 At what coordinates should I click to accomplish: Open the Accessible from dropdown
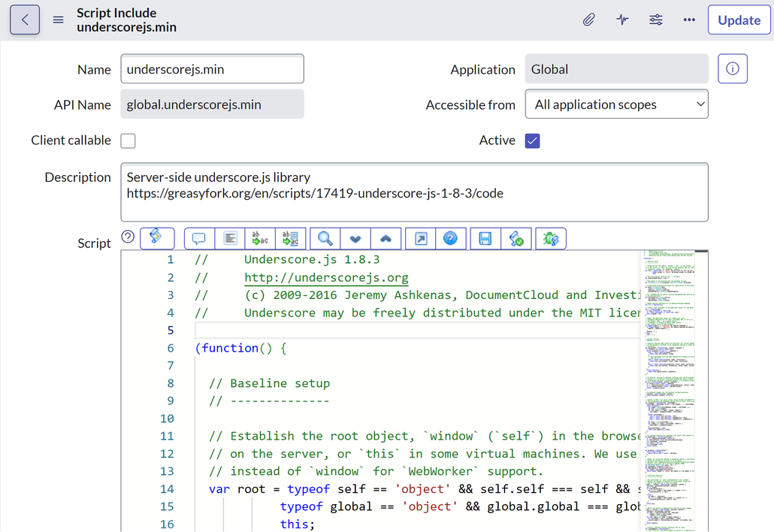(x=616, y=104)
